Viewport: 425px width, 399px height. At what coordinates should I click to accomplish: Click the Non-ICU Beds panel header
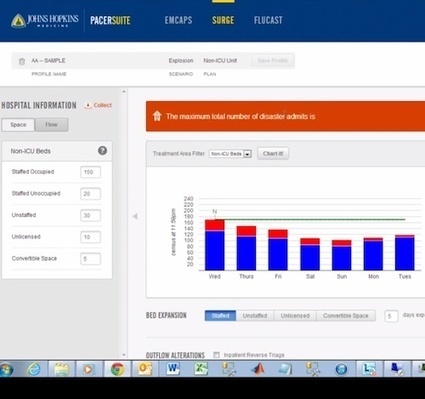(x=57, y=151)
